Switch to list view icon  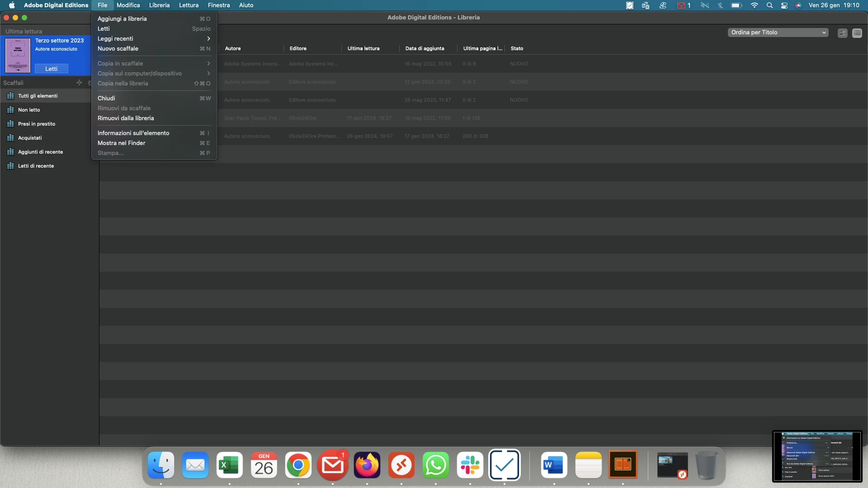pos(857,33)
